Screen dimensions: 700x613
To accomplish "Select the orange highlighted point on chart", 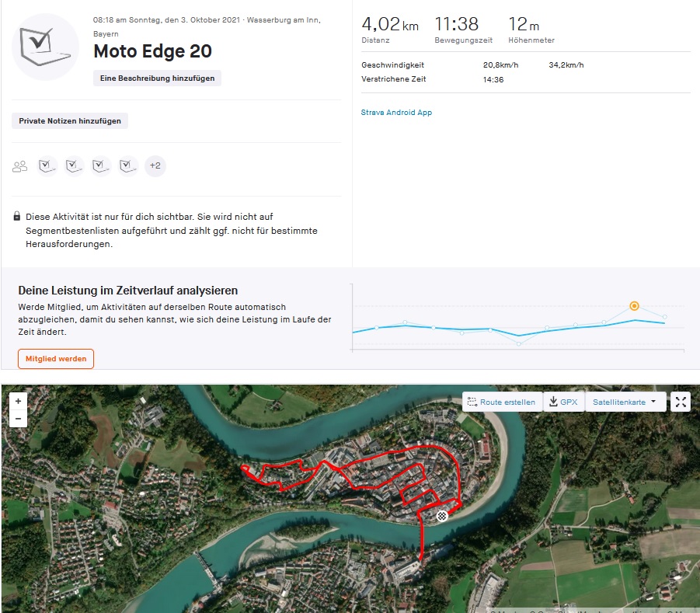I will (x=634, y=306).
